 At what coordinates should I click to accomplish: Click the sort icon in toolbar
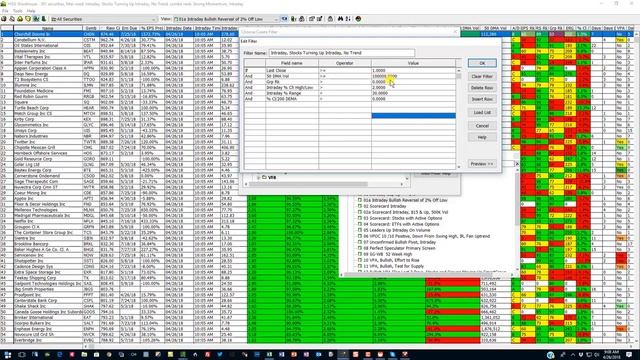[x=348, y=19]
